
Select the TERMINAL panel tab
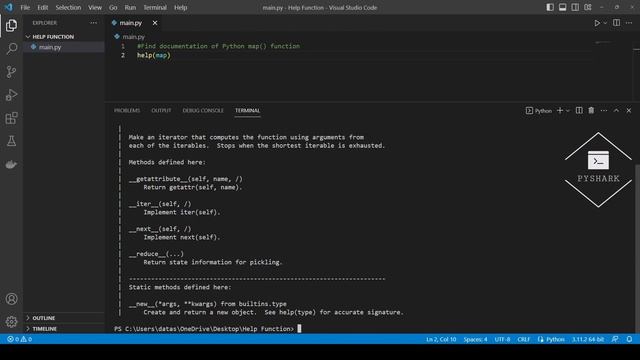pos(247,111)
